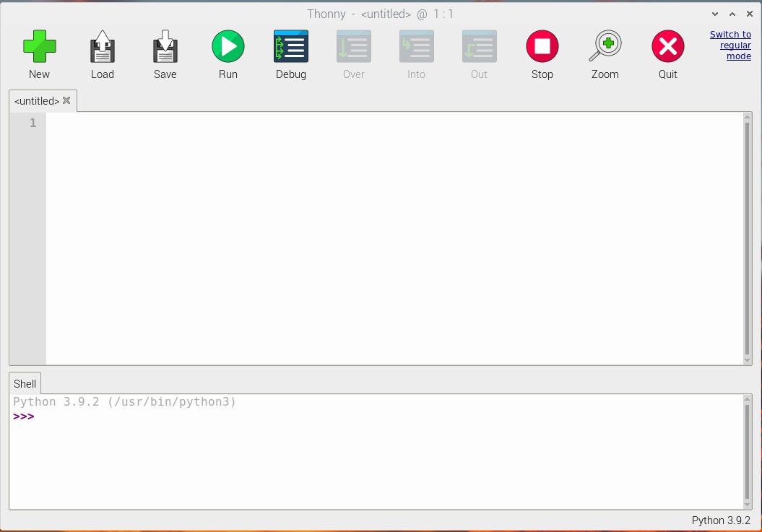Image resolution: width=762 pixels, height=532 pixels.
Task: Stop the running program
Action: 542,47
